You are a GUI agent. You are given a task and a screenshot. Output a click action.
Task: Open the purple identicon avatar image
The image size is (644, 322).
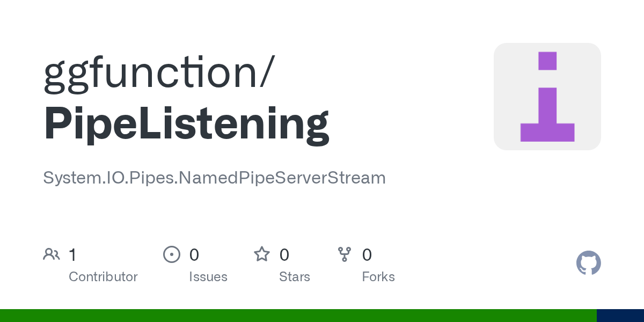coord(547,97)
